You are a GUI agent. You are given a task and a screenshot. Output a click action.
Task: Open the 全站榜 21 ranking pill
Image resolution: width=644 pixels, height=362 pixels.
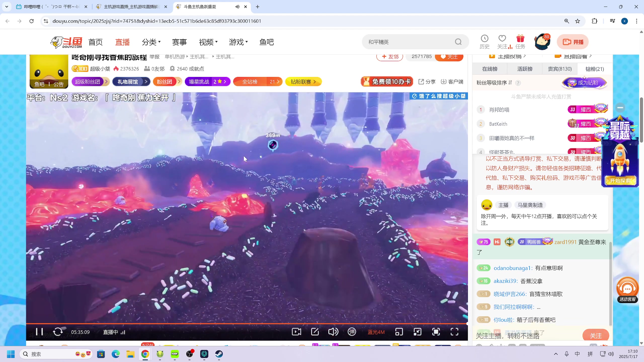point(258,82)
